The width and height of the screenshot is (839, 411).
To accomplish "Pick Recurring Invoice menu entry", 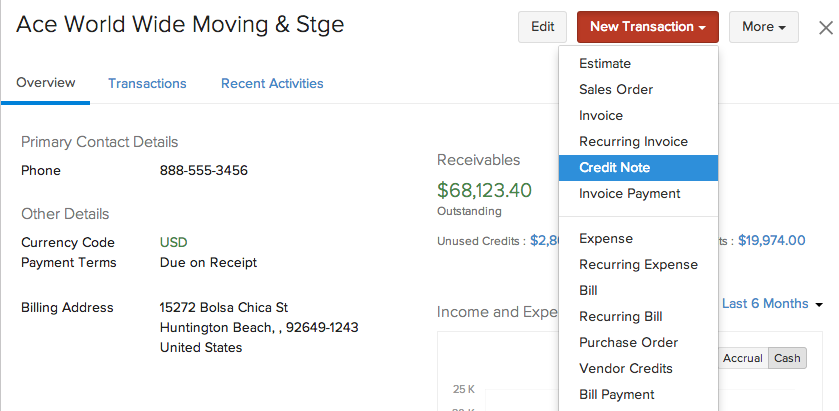I will coord(633,142).
